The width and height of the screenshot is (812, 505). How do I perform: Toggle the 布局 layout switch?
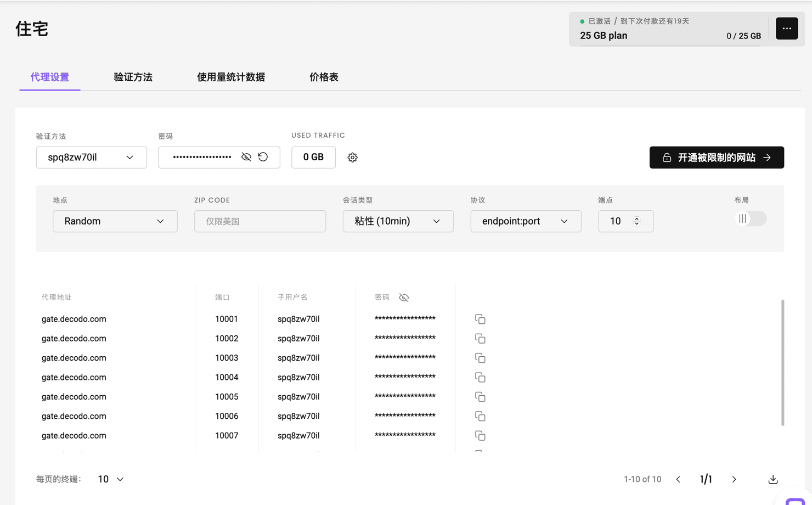(750, 218)
